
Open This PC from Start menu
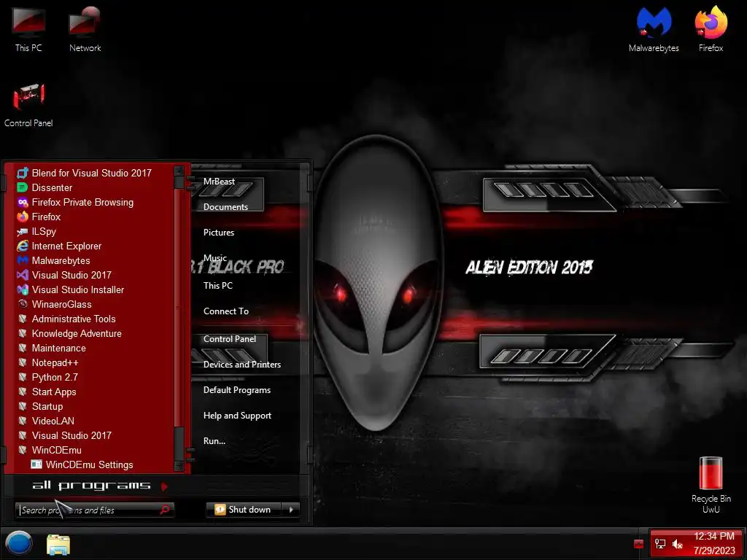pyautogui.click(x=218, y=286)
